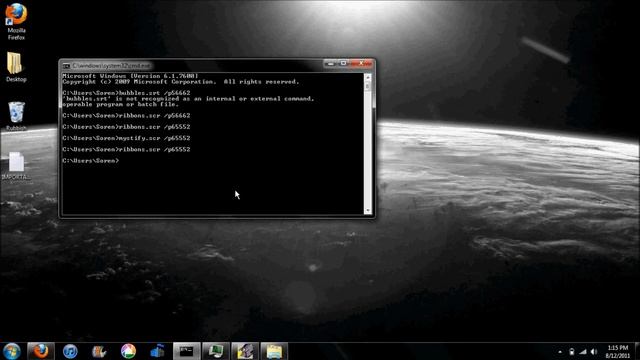The width and height of the screenshot is (640, 360).
Task: Click the cmd.exe window title bar
Action: point(196,65)
